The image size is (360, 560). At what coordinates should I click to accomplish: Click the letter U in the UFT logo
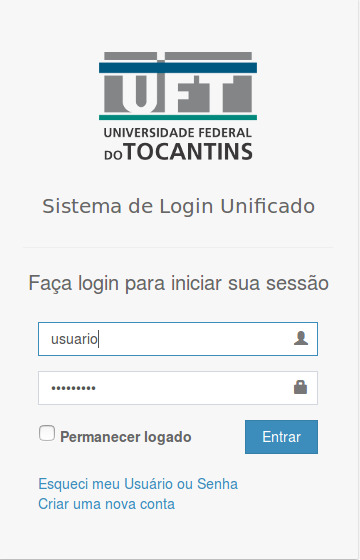(141, 93)
